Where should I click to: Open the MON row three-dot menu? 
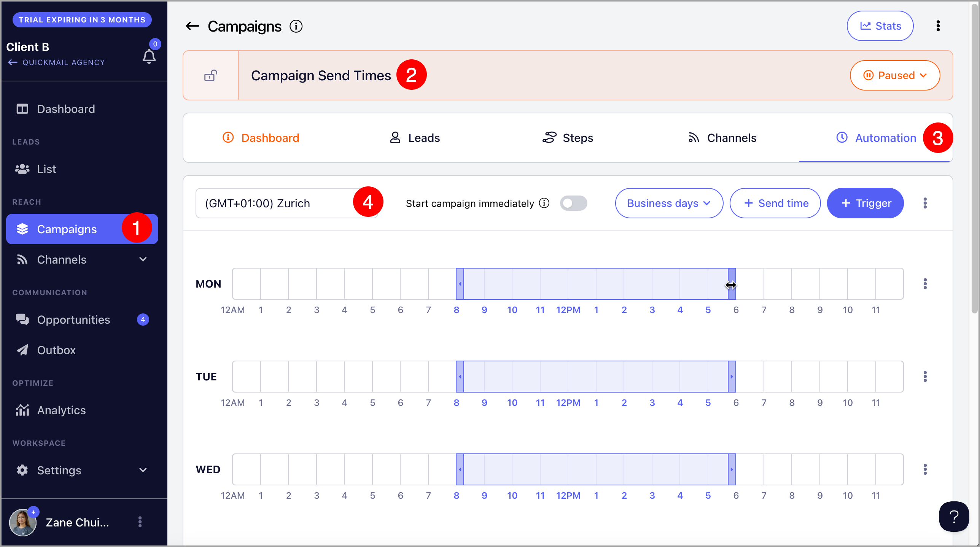point(925,284)
